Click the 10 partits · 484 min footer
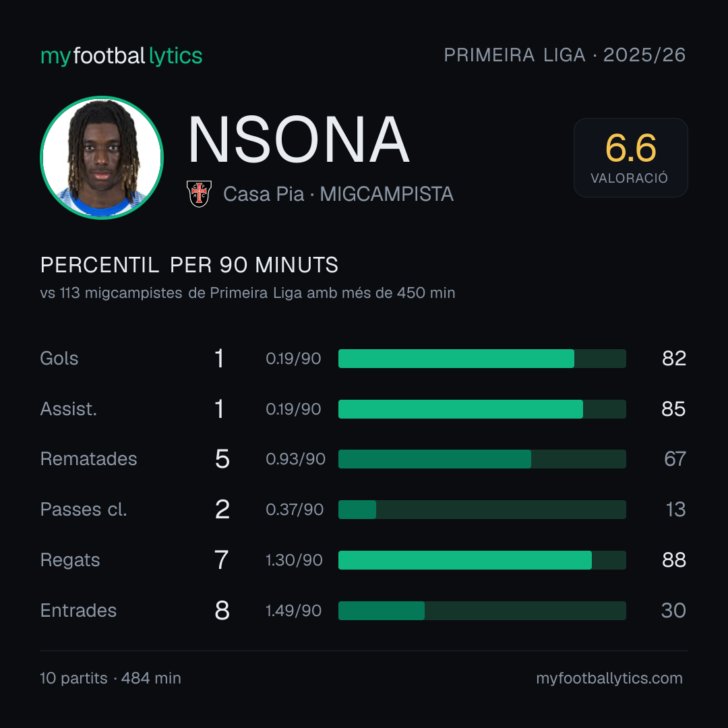728x728 pixels. 111,678
